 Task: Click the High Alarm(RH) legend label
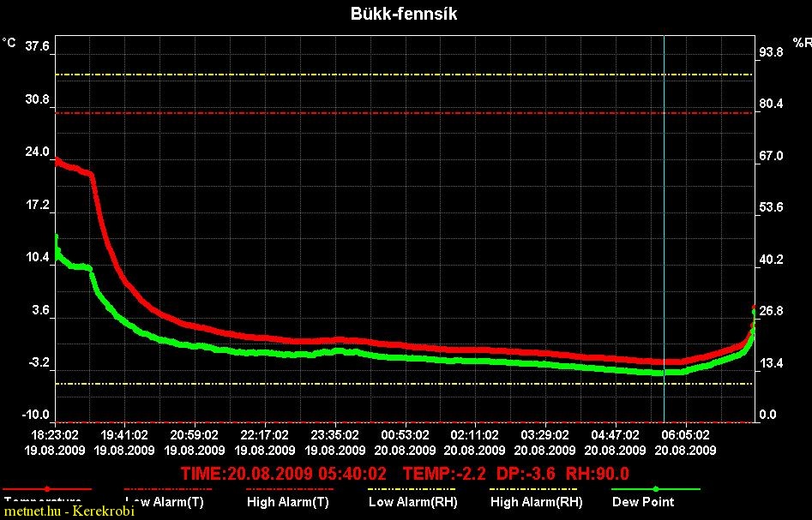coord(536,502)
